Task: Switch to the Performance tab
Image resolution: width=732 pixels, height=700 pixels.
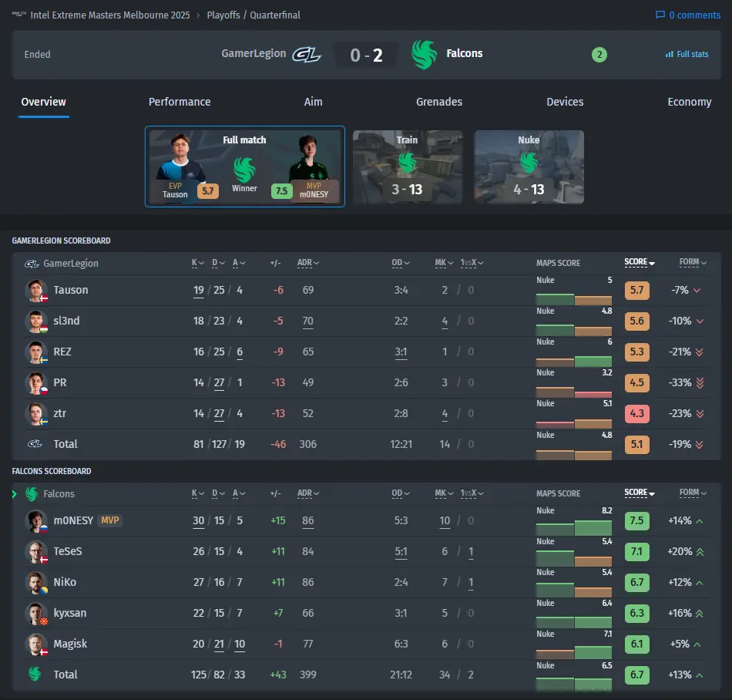Action: (x=180, y=102)
